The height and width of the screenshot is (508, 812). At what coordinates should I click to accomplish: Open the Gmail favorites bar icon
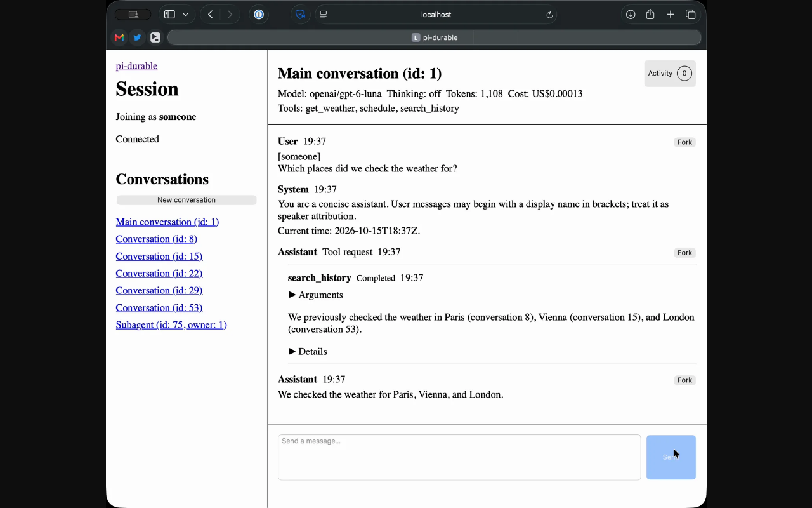(x=119, y=37)
